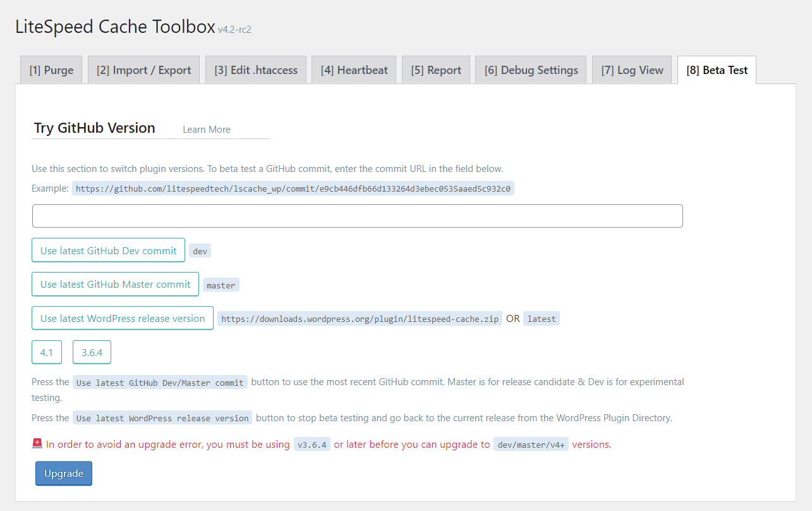Focus the commit URL input field
This screenshot has height=511, width=812.
point(358,216)
